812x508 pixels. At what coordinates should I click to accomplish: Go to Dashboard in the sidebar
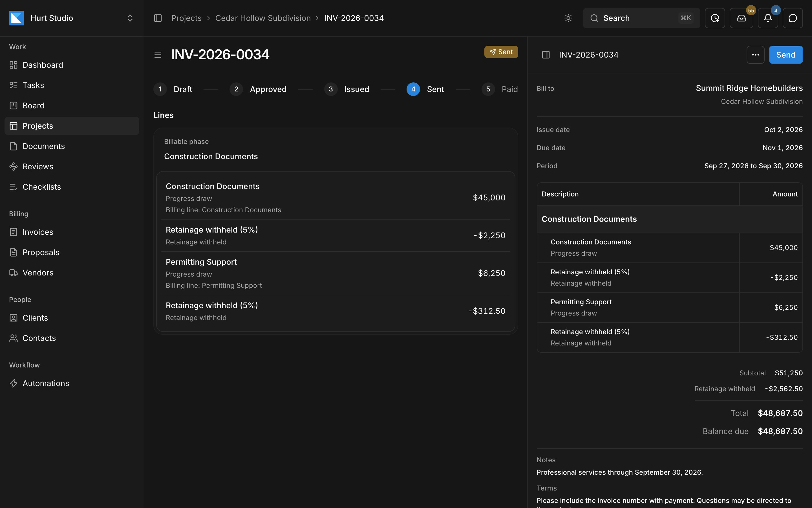coord(72,65)
